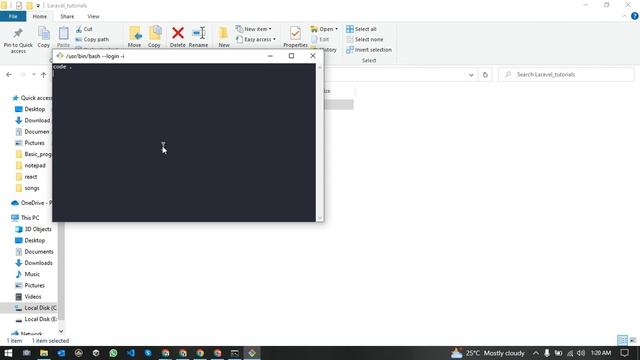This screenshot has width=640, height=360.
Task: Switch to the View ribbon tab
Action: [93, 16]
